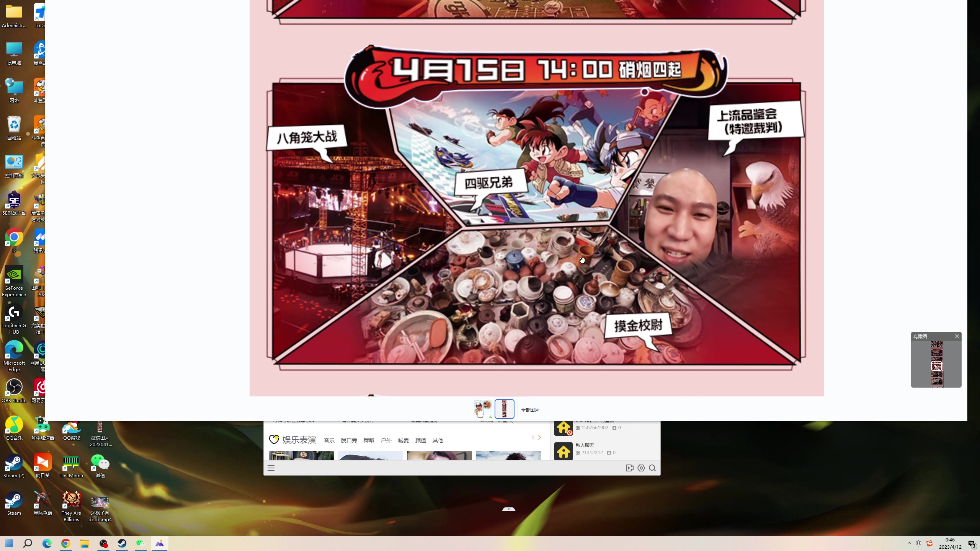Select 网络 desktop icon
The height and width of the screenshot is (551, 980).
[14, 91]
